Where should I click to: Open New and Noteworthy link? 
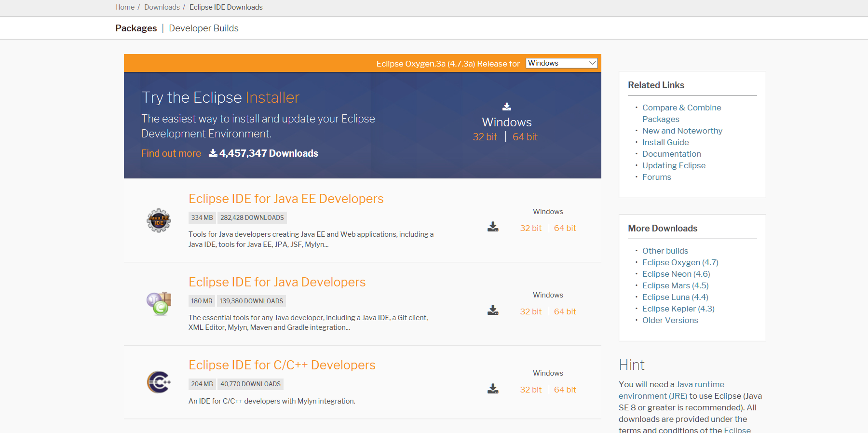click(x=682, y=131)
